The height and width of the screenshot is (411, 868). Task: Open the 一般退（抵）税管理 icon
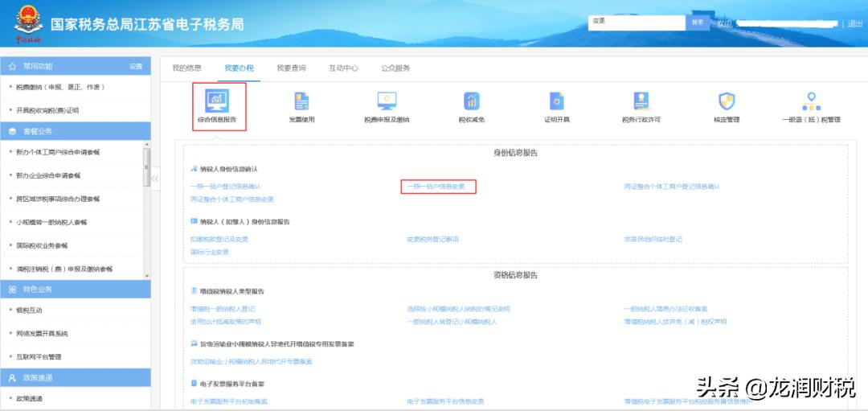point(811,101)
